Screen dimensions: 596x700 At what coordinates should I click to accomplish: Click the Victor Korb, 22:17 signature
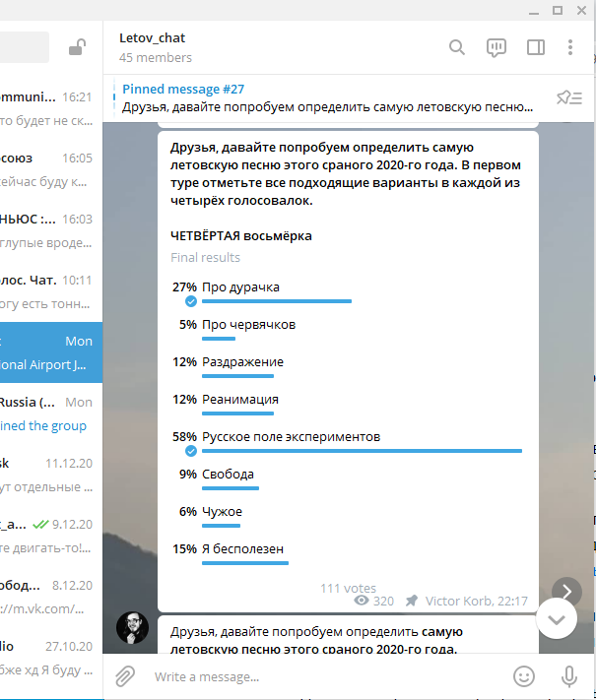(x=476, y=601)
